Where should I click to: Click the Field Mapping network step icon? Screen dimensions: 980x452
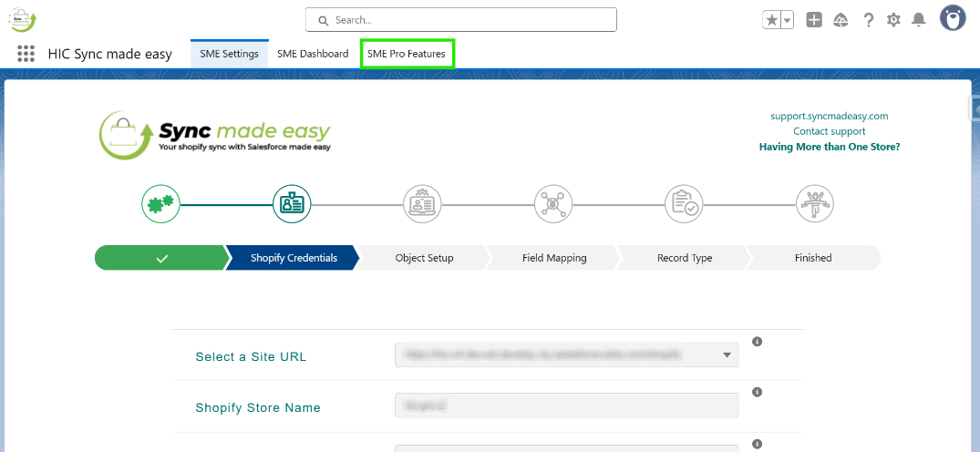(553, 204)
